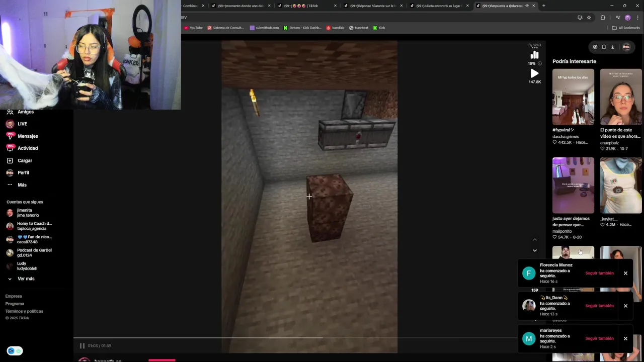Viewport: 644px width, 362px height.
Task: Switch to tab 'Réponse hilarante sur le...'
Action: click(372, 6)
